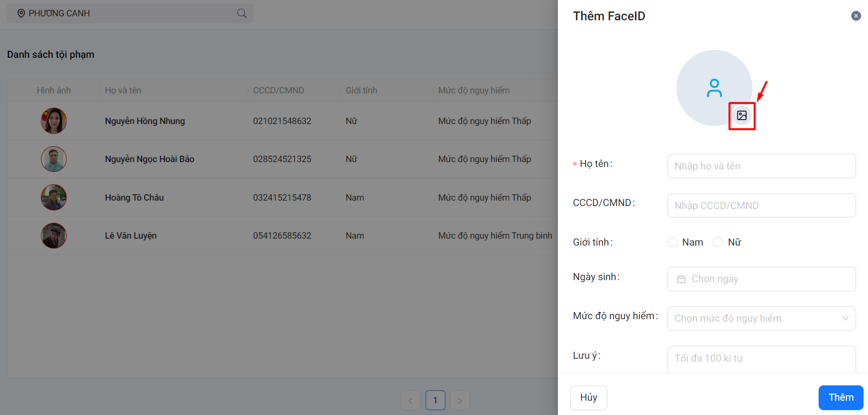Open Nguyễn Hồng Nhung's photo thumbnail
Image resolution: width=868 pixels, height=415 pixels.
point(54,121)
